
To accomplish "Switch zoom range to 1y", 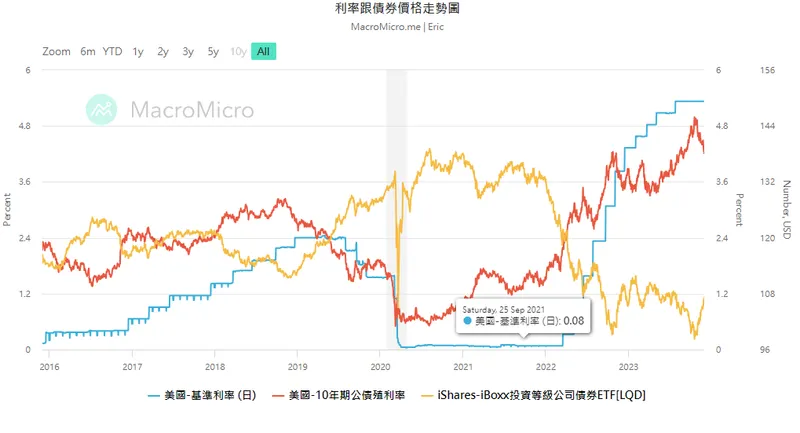I will [x=138, y=51].
